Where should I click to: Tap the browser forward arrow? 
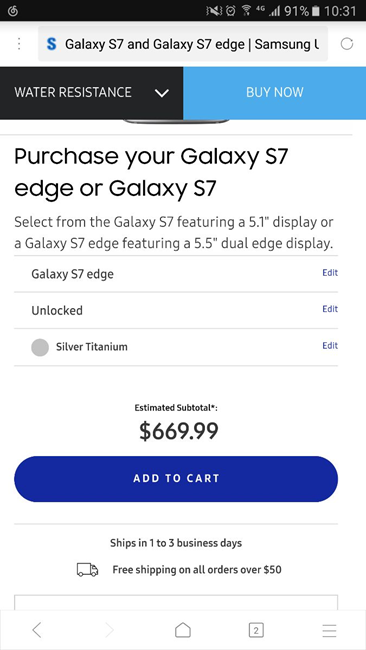(110, 630)
